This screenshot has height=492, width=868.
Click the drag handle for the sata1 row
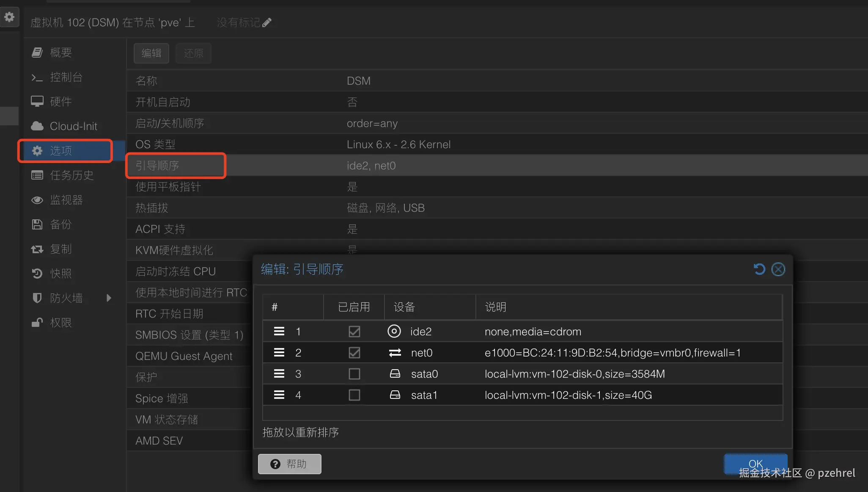point(279,395)
